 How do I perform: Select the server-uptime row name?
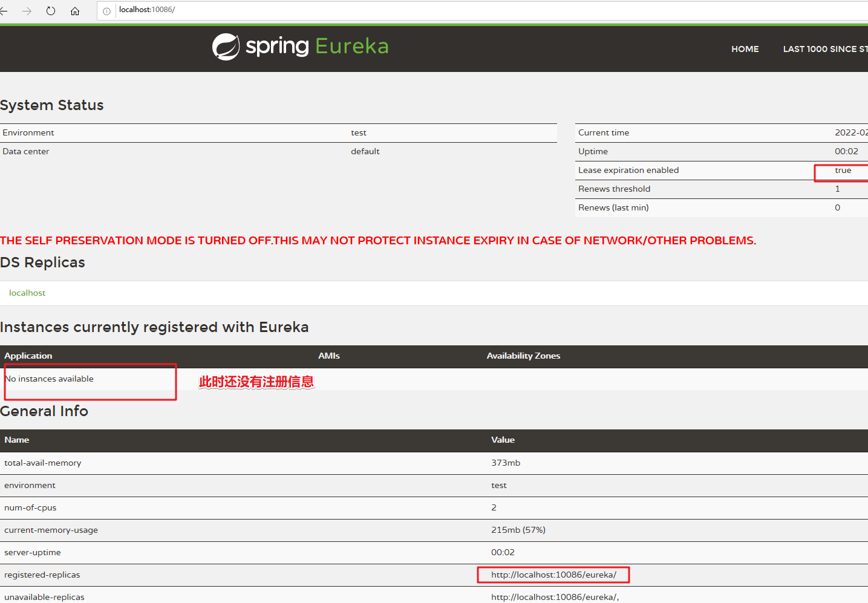coord(33,552)
